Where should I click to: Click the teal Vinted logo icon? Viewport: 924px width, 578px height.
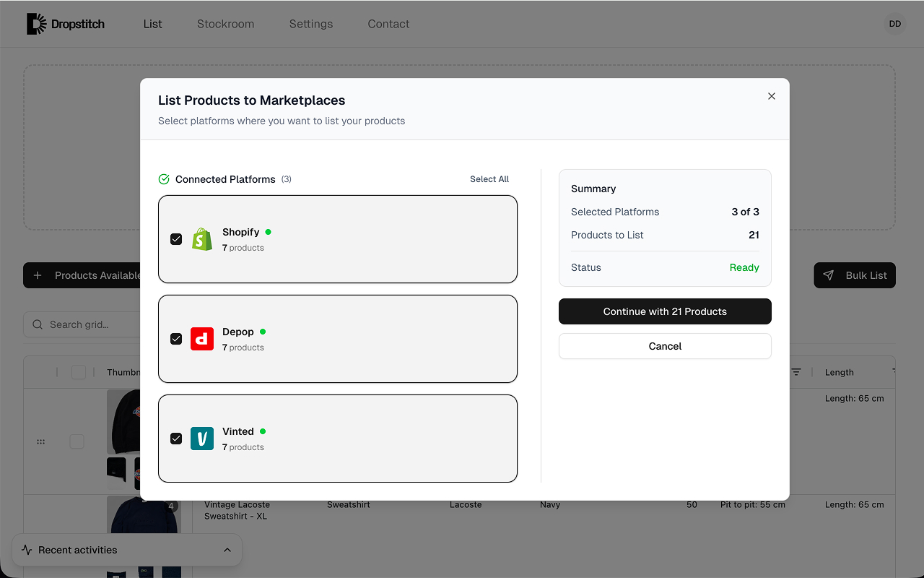coord(202,439)
